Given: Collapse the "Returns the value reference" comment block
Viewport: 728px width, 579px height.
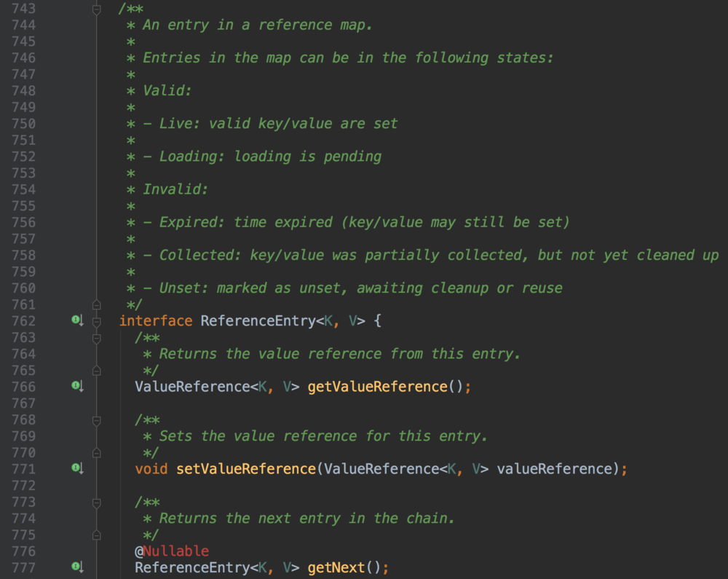Looking at the screenshot, I should (x=96, y=338).
